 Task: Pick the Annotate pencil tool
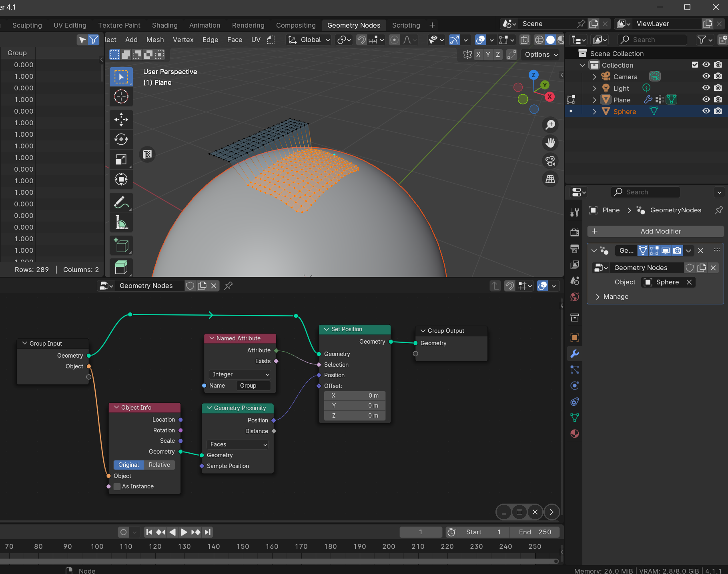click(x=121, y=202)
